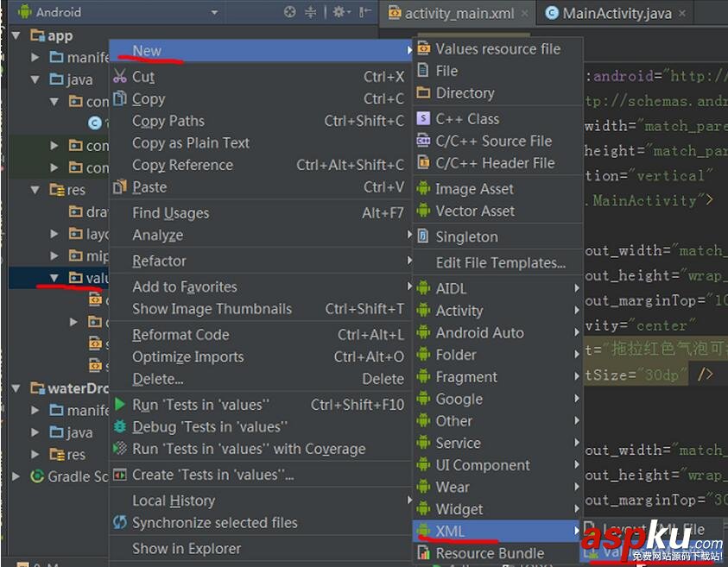Screen dimensions: 728x567
Task: Open the New submenu
Action: (x=262, y=50)
